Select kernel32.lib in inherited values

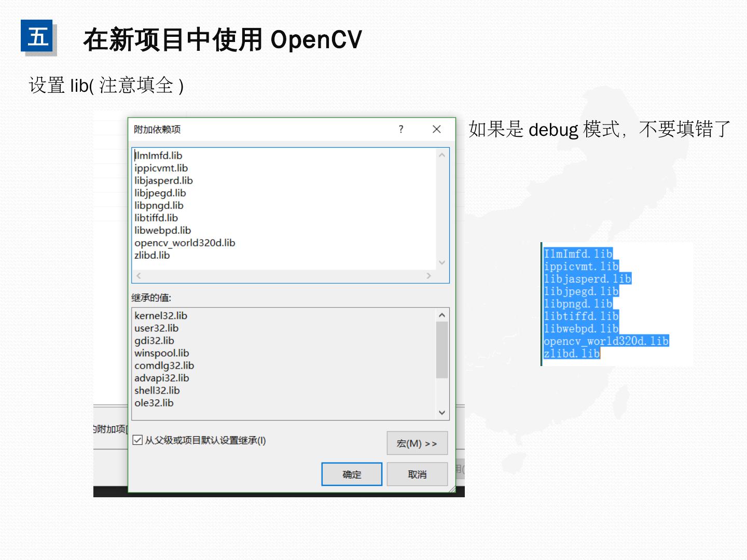161,316
